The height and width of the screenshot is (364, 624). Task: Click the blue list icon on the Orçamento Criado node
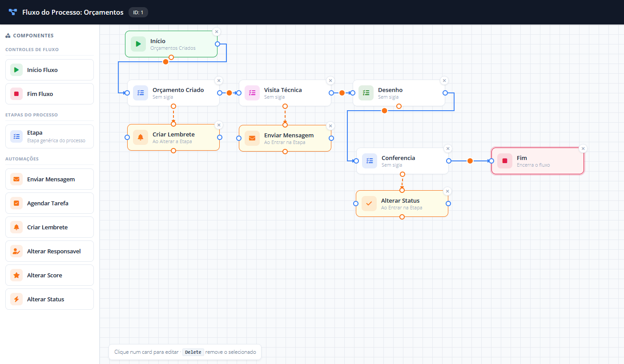point(141,93)
